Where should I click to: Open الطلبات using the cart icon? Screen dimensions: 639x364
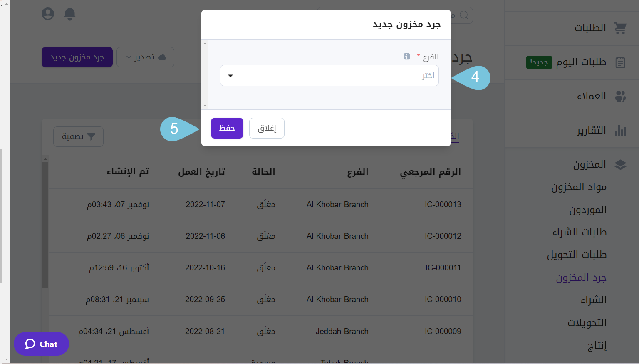pyautogui.click(x=621, y=28)
